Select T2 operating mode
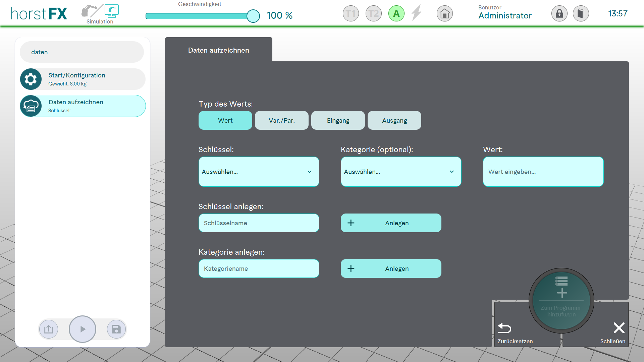This screenshot has height=362, width=644. 373,14
